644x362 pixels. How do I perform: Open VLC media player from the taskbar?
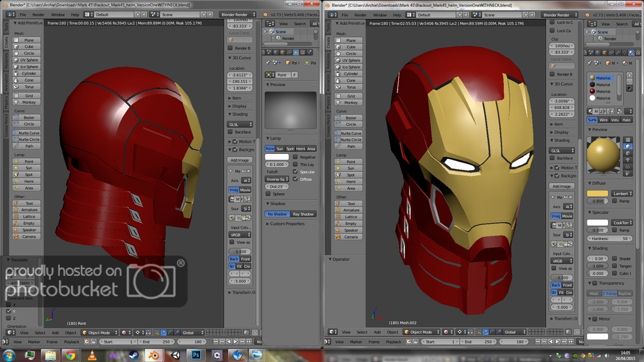pos(92,355)
